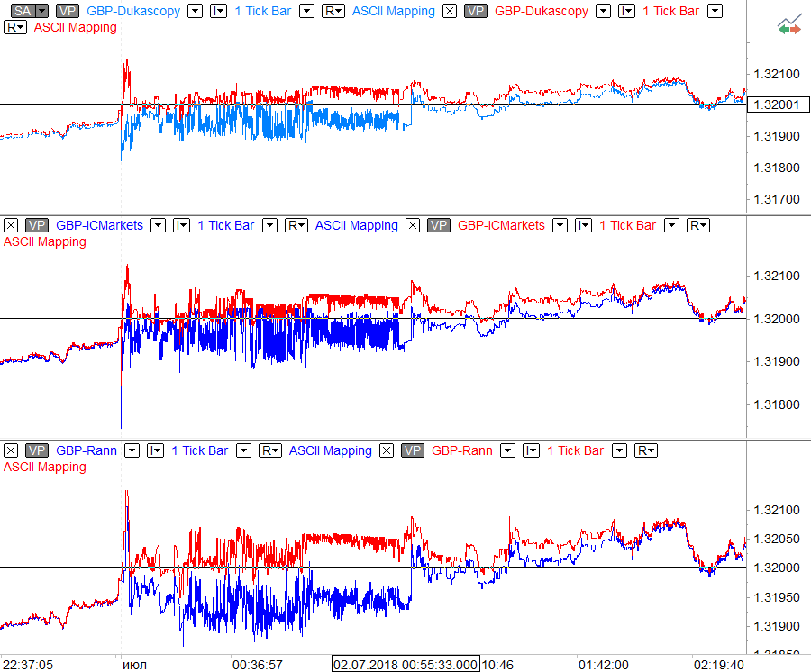Open the R menu after red Rann 1 Tick Bar

tap(645, 450)
